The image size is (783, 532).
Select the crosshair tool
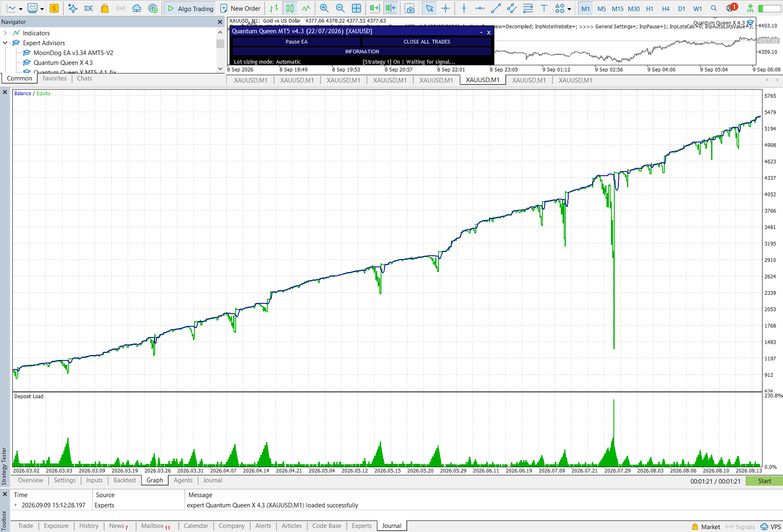[x=445, y=8]
